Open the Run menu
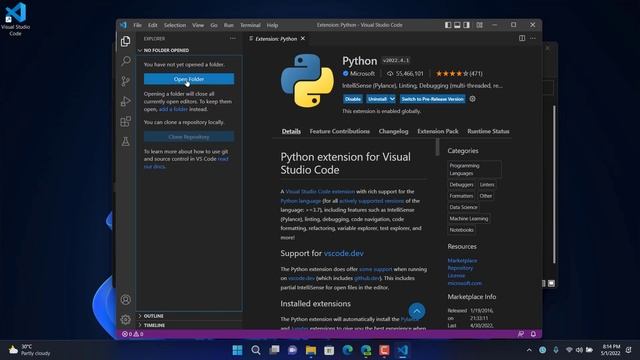640x360 pixels. click(229, 25)
